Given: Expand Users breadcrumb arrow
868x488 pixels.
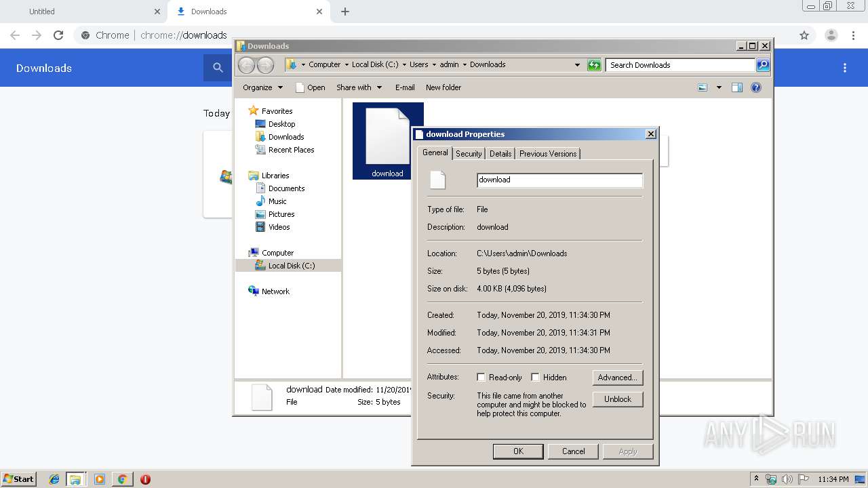Looking at the screenshot, I should point(434,65).
